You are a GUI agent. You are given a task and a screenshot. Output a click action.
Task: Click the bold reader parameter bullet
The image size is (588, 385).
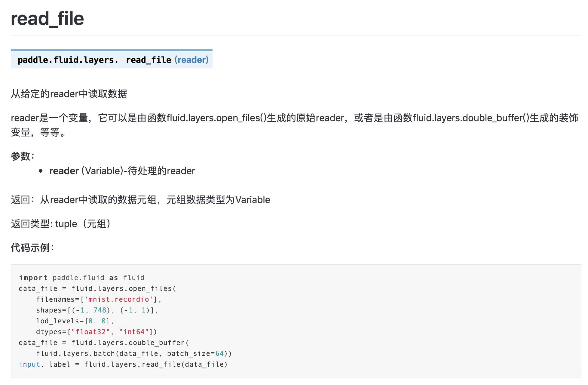click(x=64, y=171)
